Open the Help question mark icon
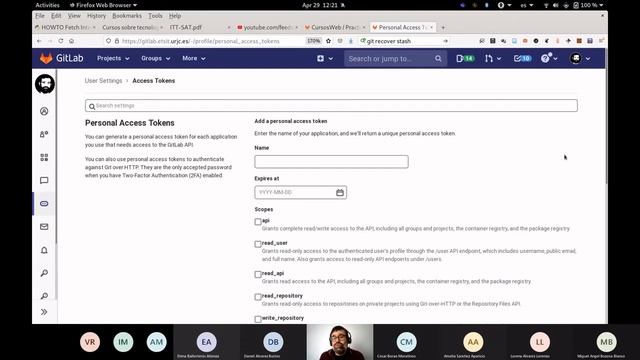Screen dimensions: 640x360 click(x=545, y=58)
